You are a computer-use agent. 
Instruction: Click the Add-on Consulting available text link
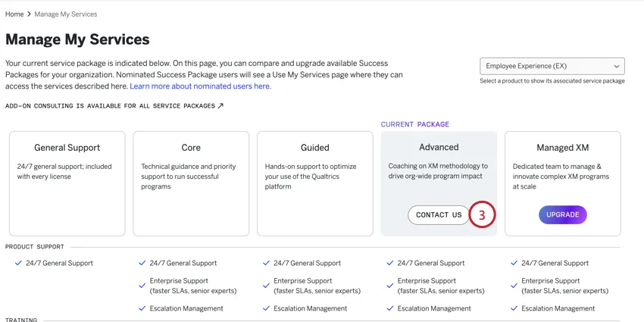coord(110,106)
